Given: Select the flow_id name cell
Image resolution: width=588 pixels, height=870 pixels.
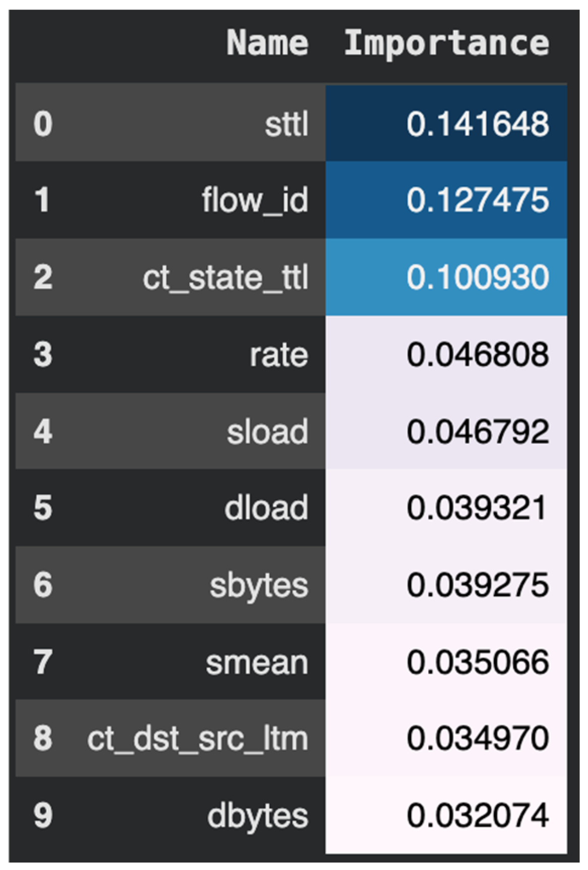Looking at the screenshot, I should click(255, 200).
